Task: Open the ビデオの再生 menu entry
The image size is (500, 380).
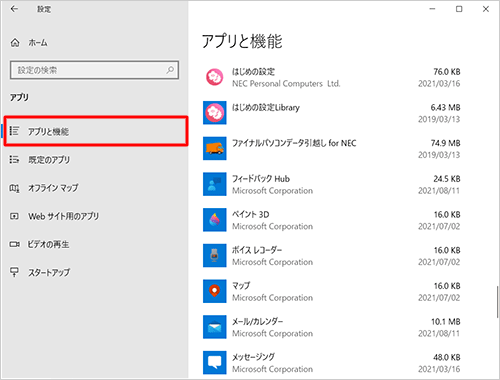Action: tap(94, 244)
